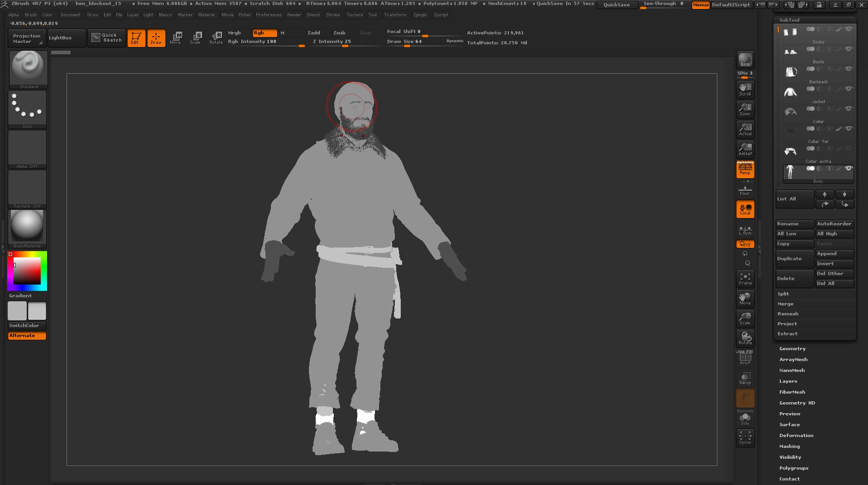
Task: Open the Zplugin menu
Action: coord(420,14)
